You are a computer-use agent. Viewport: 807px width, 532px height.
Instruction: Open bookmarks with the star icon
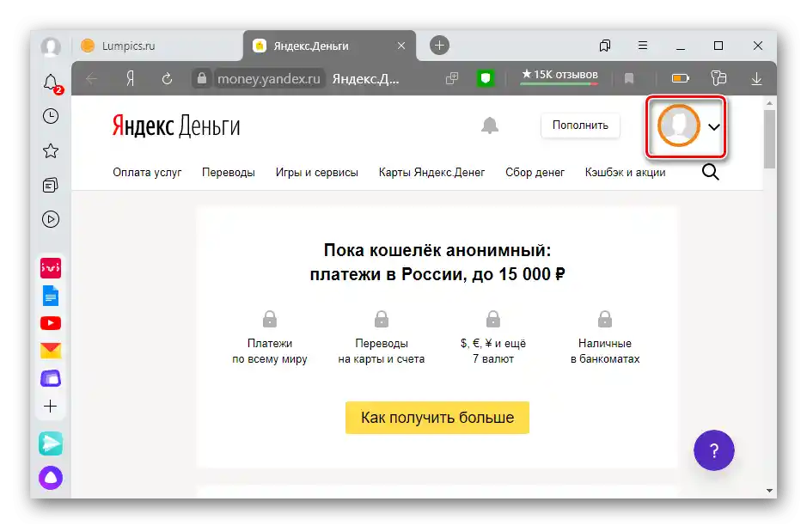(x=50, y=150)
